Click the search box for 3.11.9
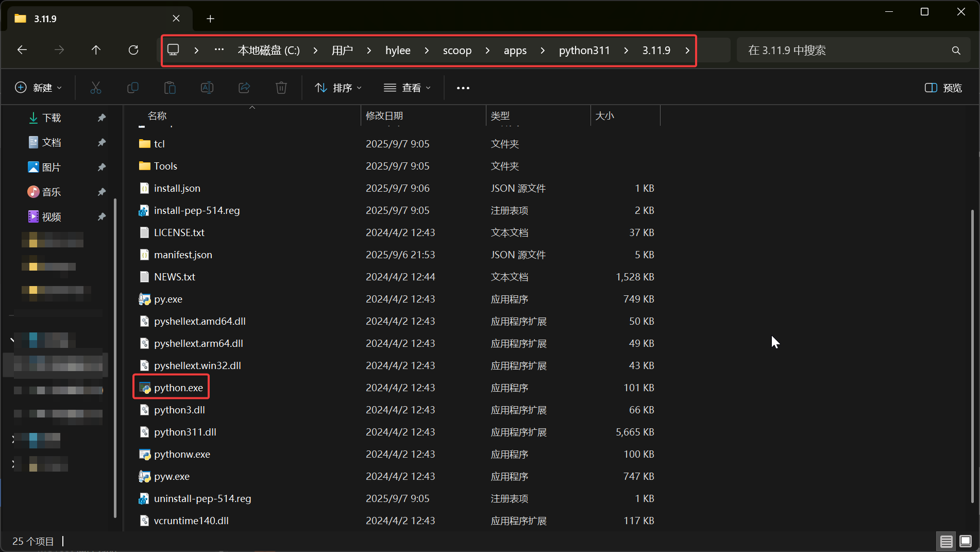The width and height of the screenshot is (980, 552). click(845, 51)
